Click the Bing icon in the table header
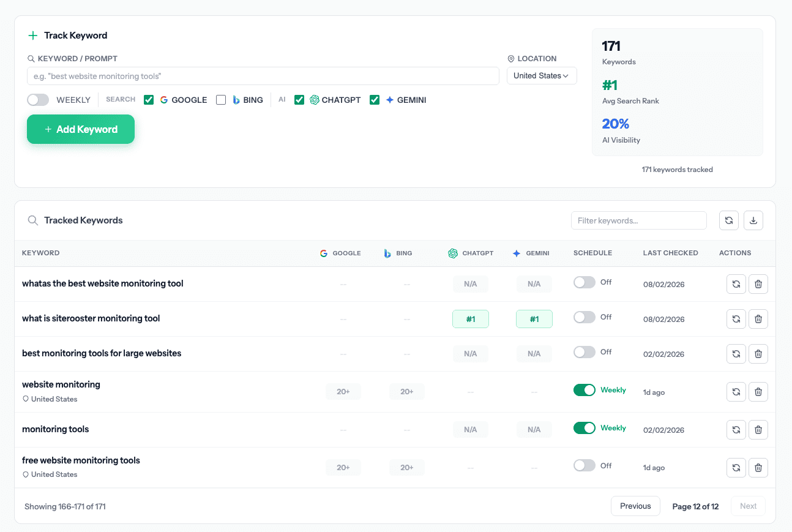 [x=386, y=253]
